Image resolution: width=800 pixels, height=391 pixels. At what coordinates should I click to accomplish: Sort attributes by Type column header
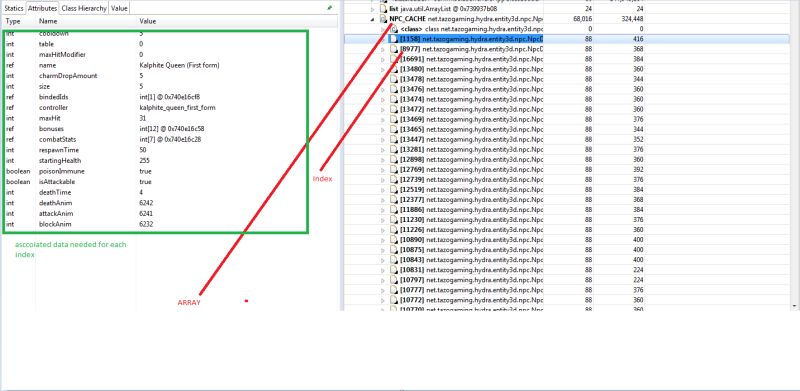click(13, 21)
